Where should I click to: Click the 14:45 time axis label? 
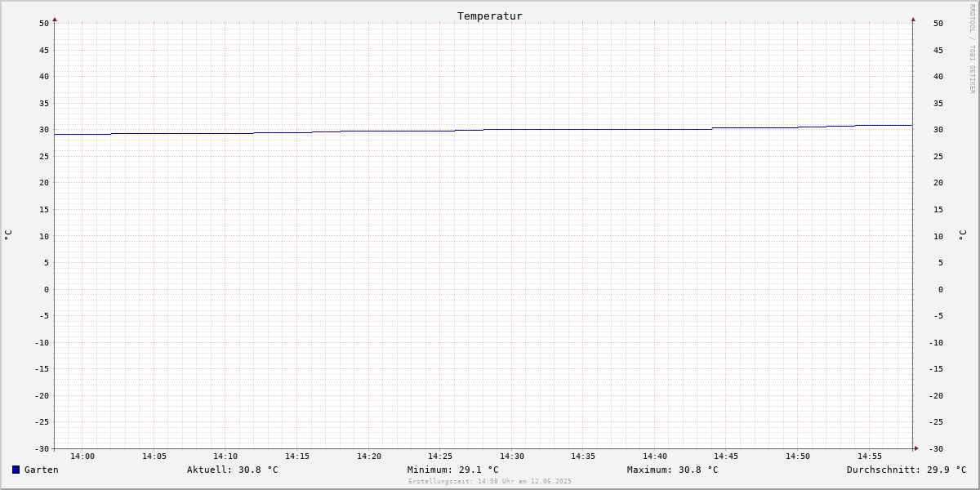click(727, 457)
